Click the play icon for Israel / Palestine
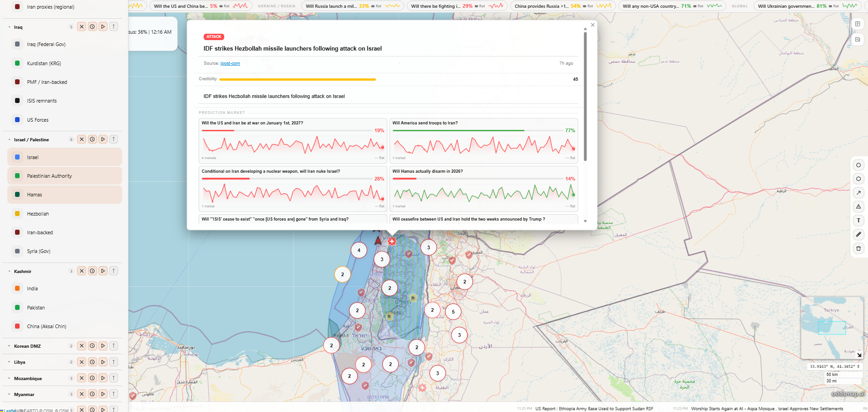The height and width of the screenshot is (412, 868). point(103,139)
